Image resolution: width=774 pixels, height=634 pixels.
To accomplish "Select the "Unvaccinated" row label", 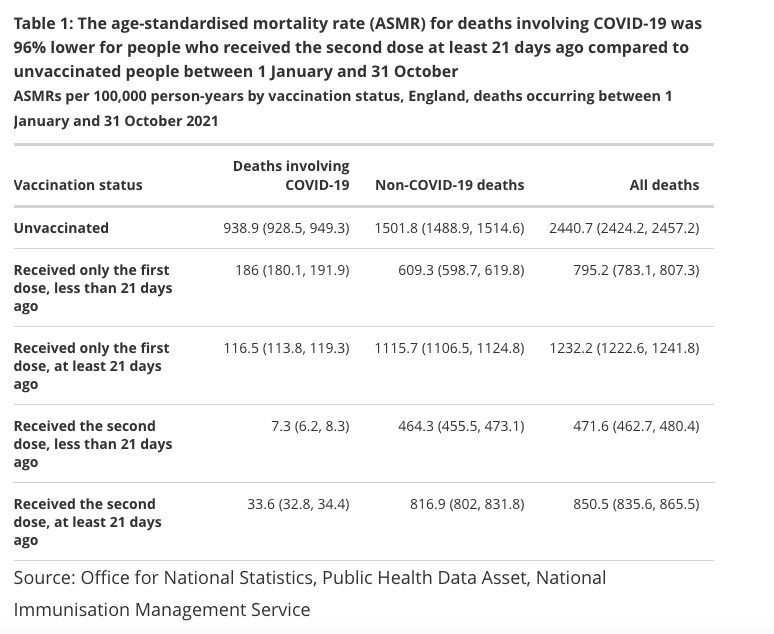I will pos(61,228).
